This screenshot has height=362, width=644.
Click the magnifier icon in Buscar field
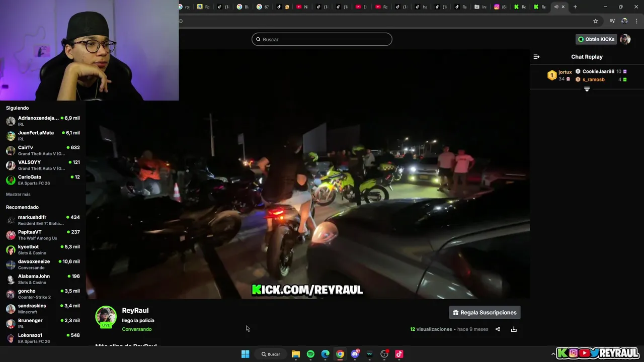[259, 39]
